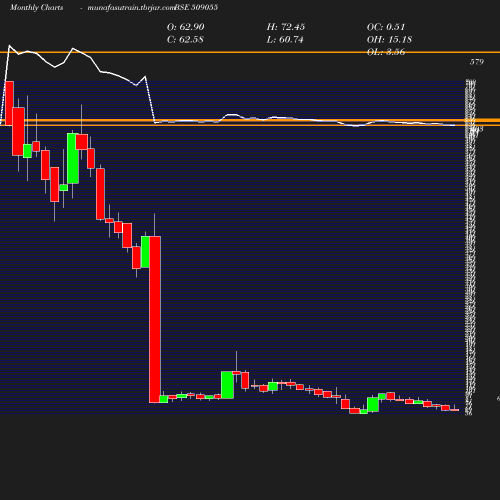
Task: Click the low value 'L: 60.74'
Action: coord(285,40)
